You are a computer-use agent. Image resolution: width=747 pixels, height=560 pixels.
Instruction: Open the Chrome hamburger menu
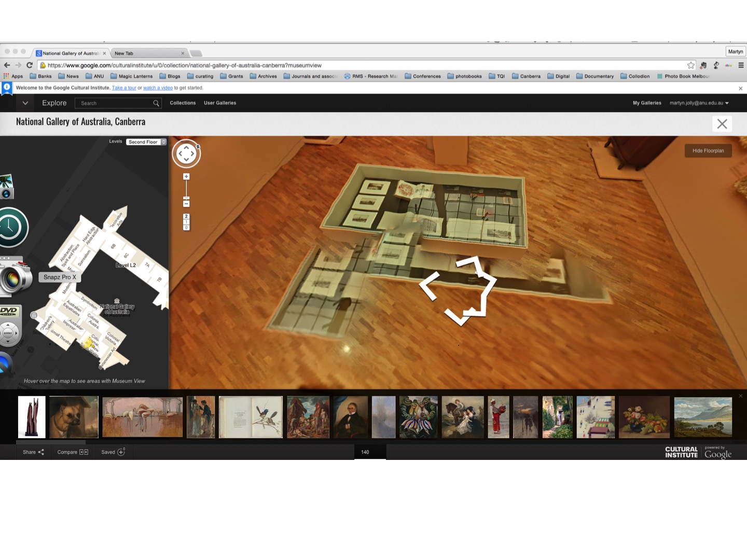741,65
